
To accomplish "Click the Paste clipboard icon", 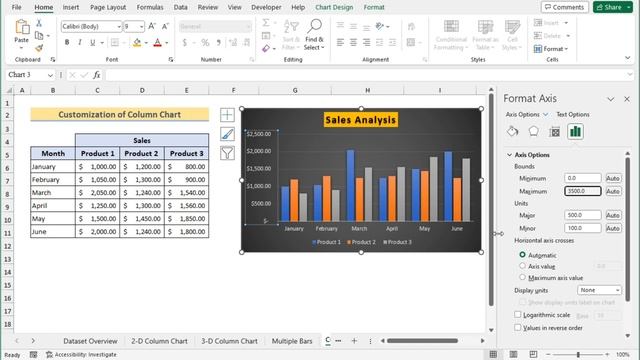I will tap(22, 27).
